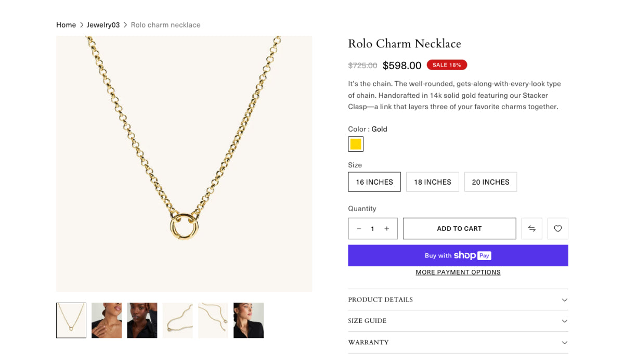The width and height of the screenshot is (624, 364).
Task: Click the quantity number input field
Action: pos(373,229)
